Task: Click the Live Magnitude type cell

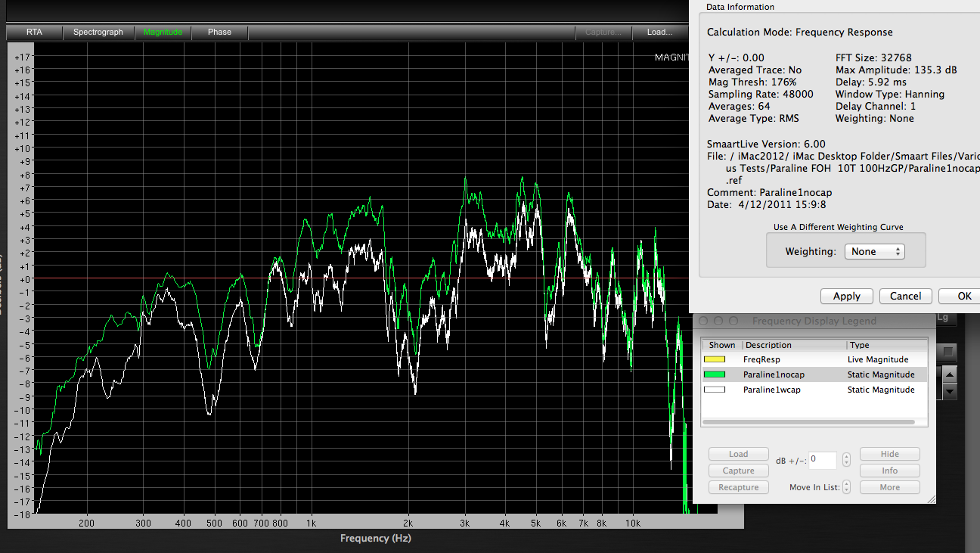Action: 877,359
